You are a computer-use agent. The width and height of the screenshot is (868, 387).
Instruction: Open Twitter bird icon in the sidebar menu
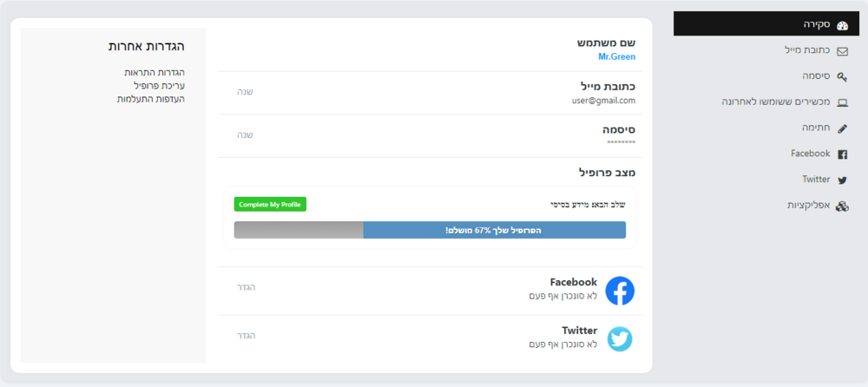click(x=841, y=180)
